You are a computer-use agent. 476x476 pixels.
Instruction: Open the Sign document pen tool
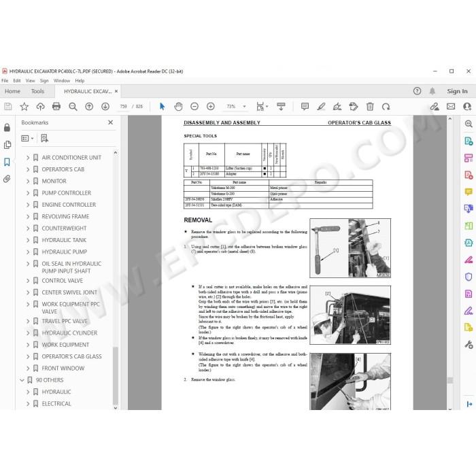coord(337,107)
